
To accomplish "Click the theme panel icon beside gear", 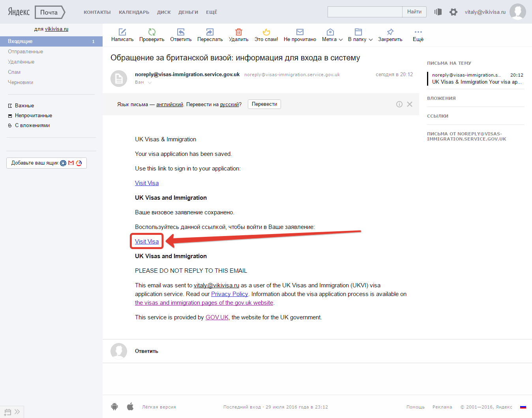I will (x=438, y=12).
